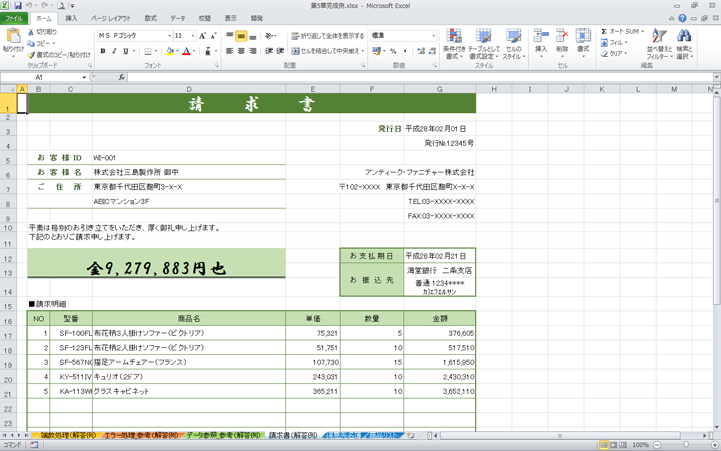Click the Paste (貼り付け) icon
Viewport: 721px width, 451px height.
(x=13, y=37)
